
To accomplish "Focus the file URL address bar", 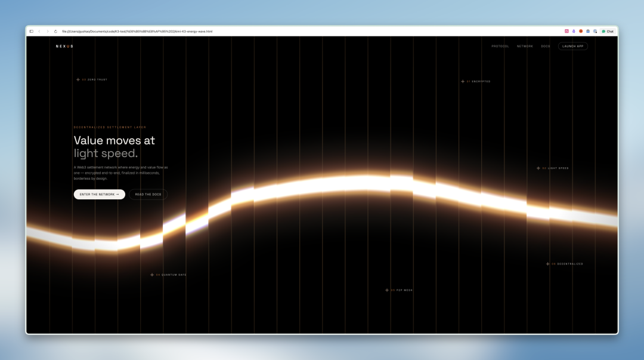I will click(137, 31).
